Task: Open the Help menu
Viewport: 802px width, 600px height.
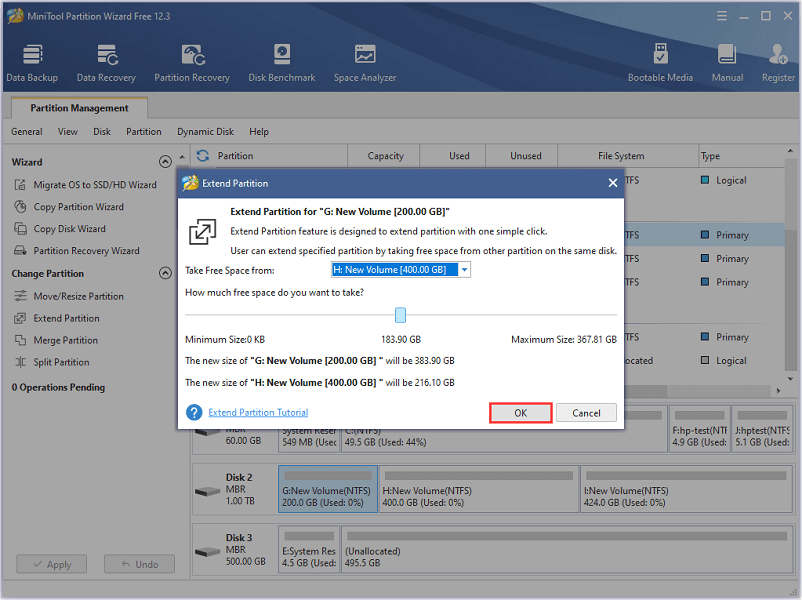Action: 259,132
